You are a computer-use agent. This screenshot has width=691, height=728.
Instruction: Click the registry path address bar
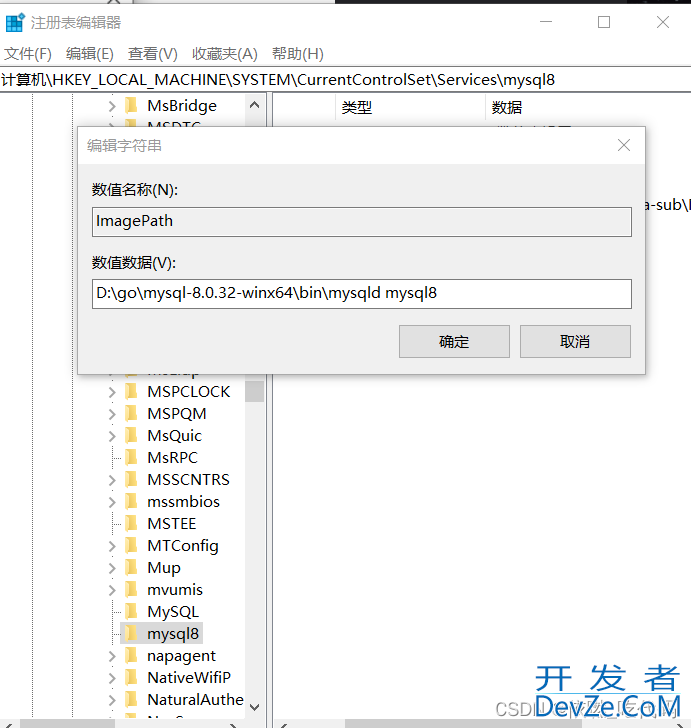tap(346, 80)
